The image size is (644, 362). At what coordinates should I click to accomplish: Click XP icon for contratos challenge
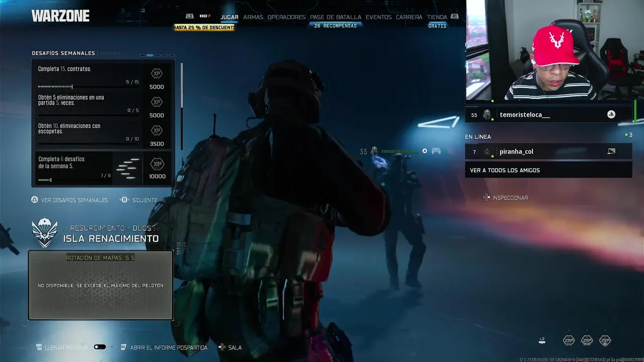(157, 73)
